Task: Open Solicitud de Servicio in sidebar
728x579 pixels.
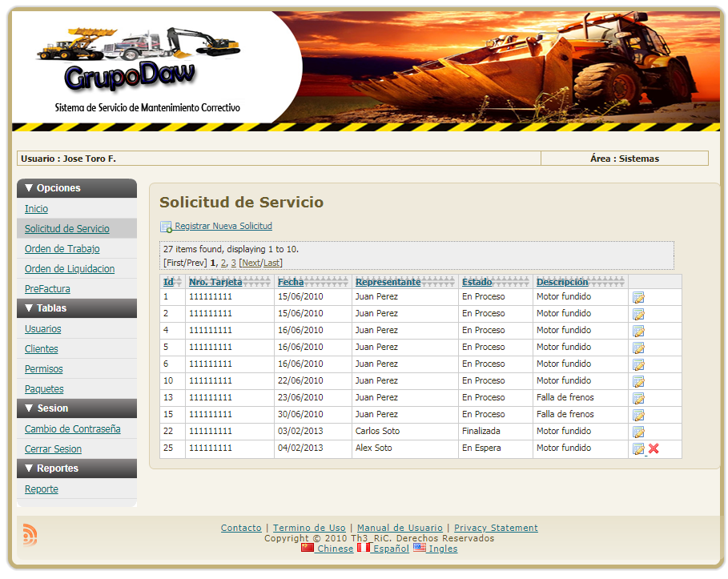Action: point(66,229)
